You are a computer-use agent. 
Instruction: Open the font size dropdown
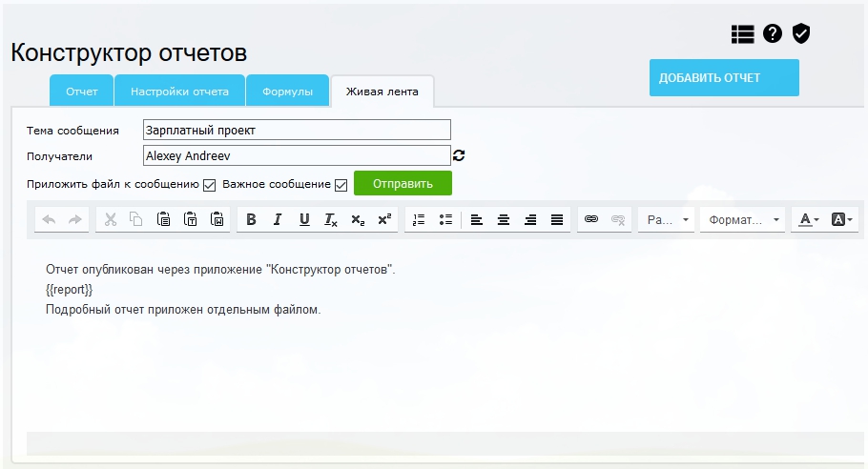(667, 219)
